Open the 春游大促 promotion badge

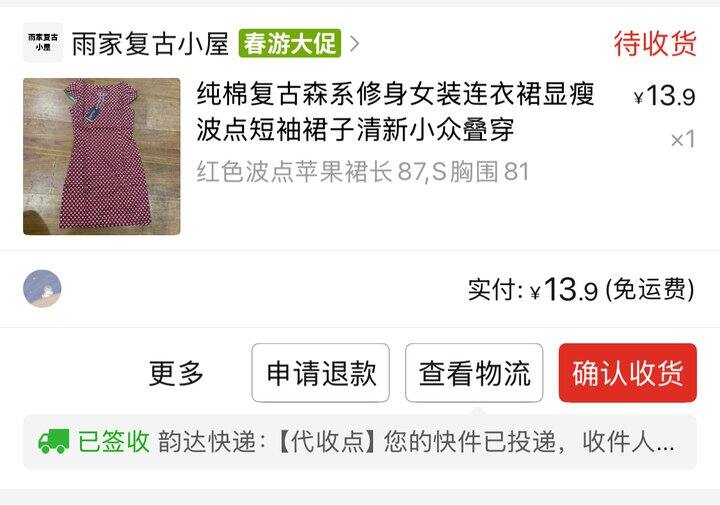click(290, 44)
